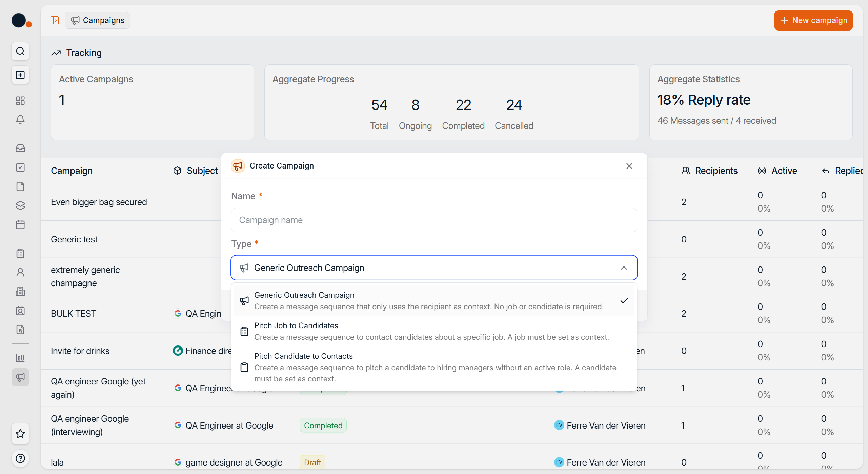This screenshot has height=474, width=868.
Task: Click the Campaign name input field
Action: 434,220
